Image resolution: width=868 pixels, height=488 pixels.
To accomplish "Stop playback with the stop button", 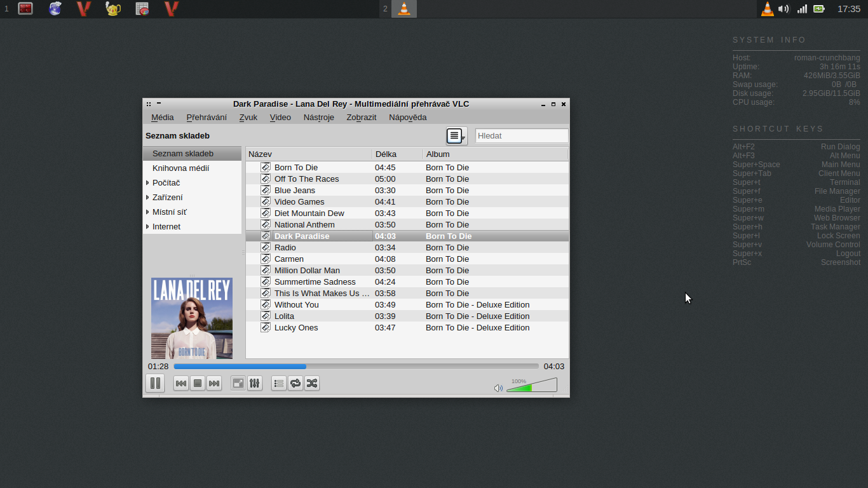I will pos(198,383).
